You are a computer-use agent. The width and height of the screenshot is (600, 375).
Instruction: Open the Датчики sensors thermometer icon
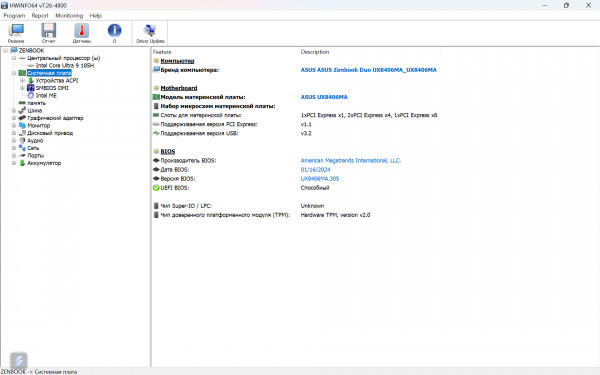pyautogui.click(x=82, y=33)
